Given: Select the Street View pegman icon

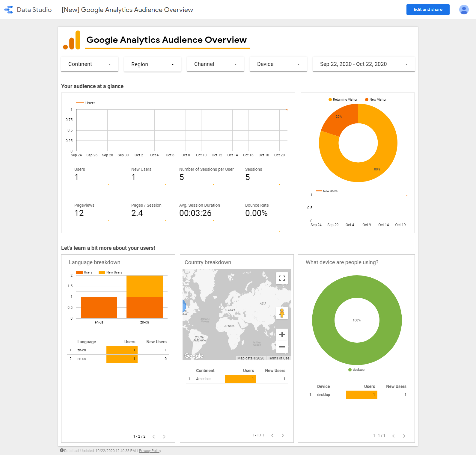Looking at the screenshot, I should coord(282,313).
